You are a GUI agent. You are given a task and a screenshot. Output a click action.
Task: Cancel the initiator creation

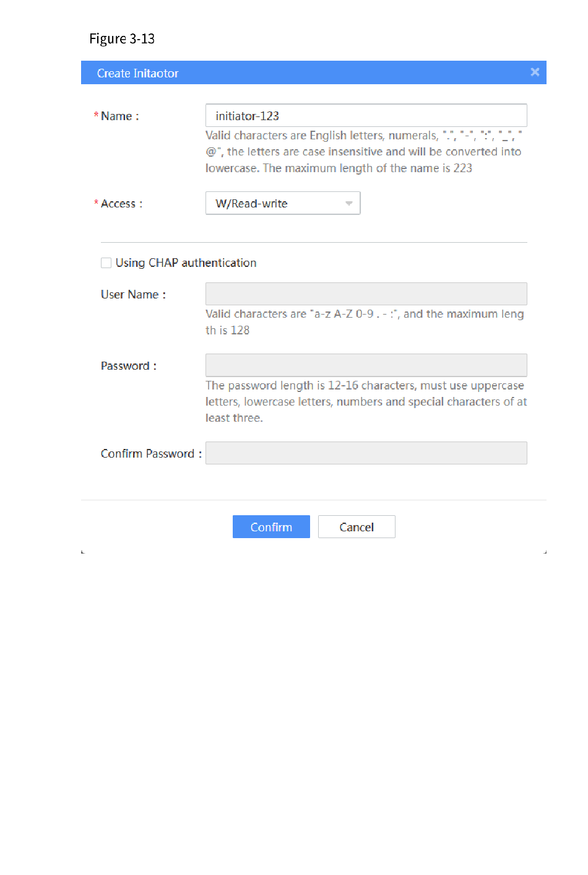pyautogui.click(x=357, y=527)
